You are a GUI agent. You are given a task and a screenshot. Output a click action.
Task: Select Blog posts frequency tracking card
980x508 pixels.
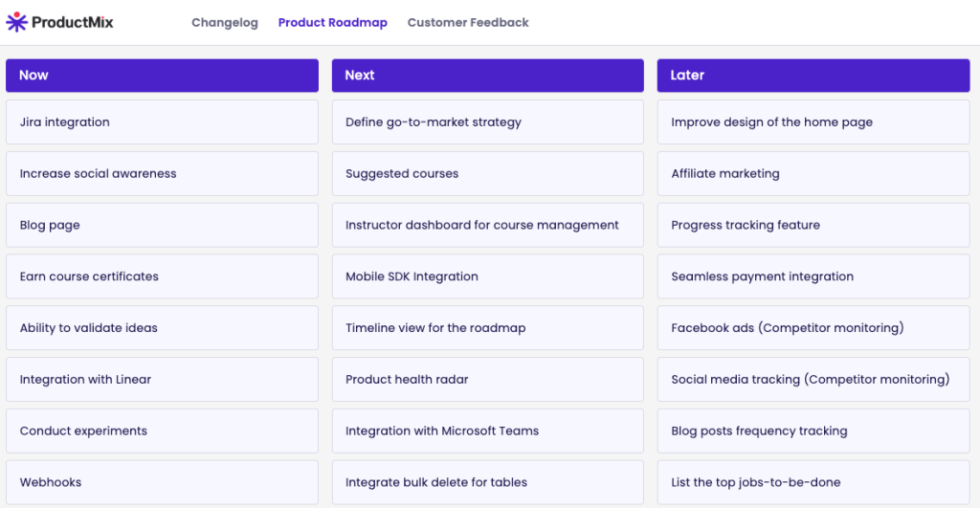[813, 431]
